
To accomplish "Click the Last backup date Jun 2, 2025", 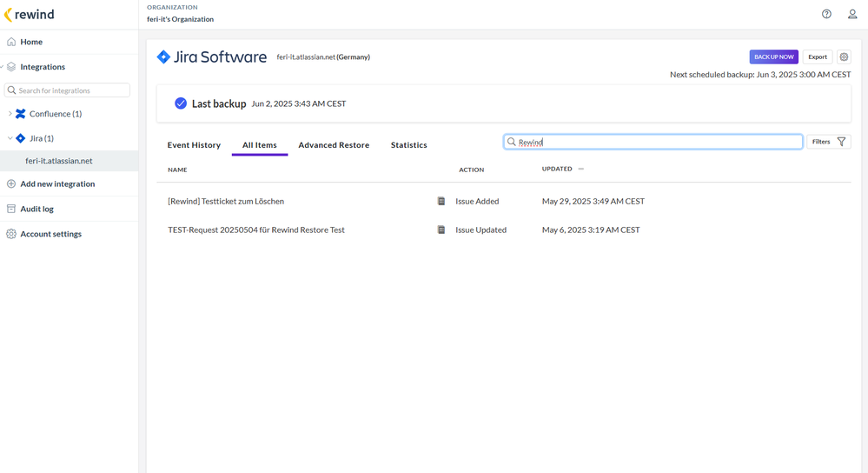I will (x=299, y=103).
